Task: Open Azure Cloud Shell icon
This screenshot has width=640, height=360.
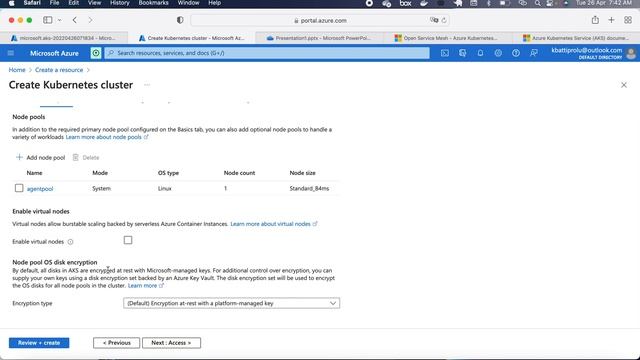Action: (x=444, y=53)
